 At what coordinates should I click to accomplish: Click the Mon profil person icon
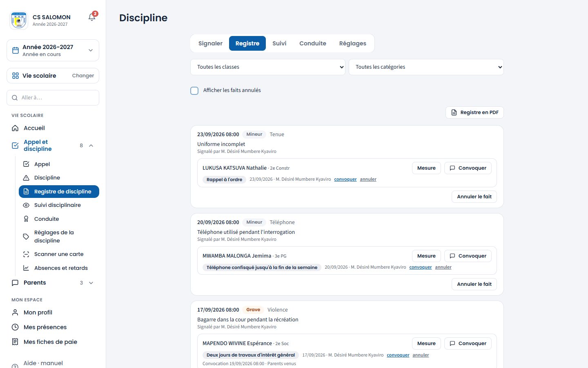coord(15,312)
